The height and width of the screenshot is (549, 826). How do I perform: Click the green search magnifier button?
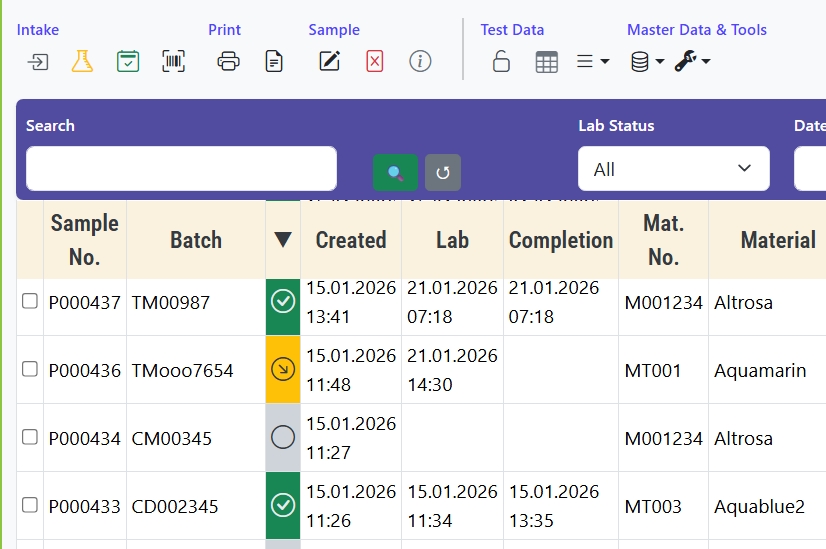(395, 172)
